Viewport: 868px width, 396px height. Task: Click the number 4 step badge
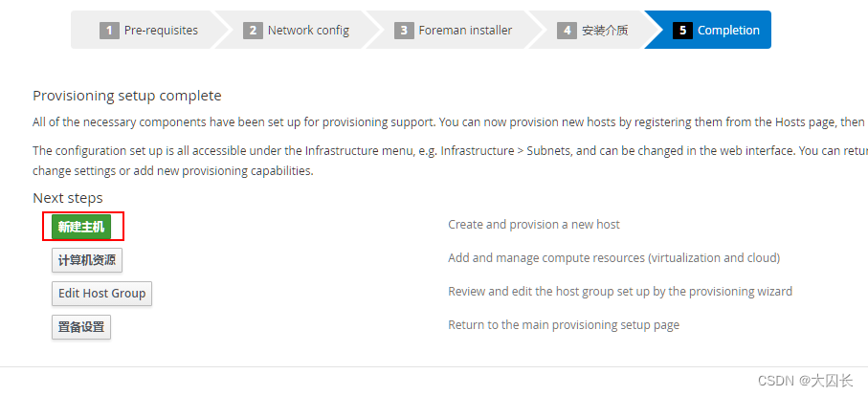pos(567,31)
